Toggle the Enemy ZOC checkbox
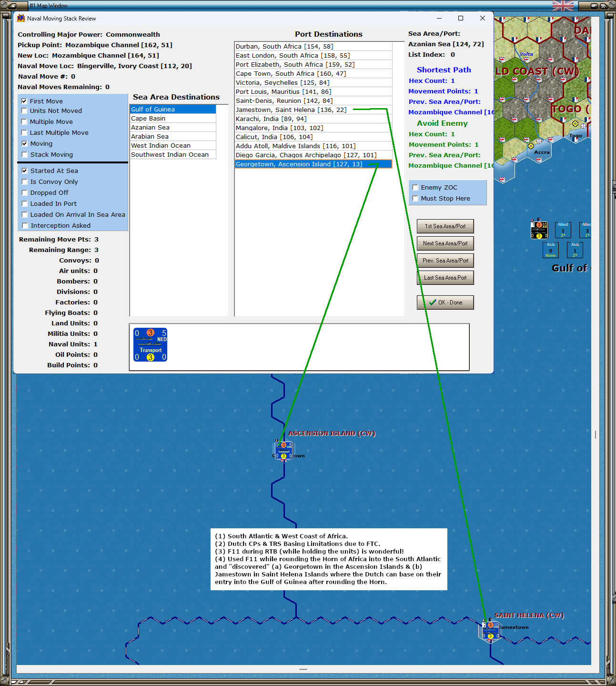616x686 pixels. point(415,187)
